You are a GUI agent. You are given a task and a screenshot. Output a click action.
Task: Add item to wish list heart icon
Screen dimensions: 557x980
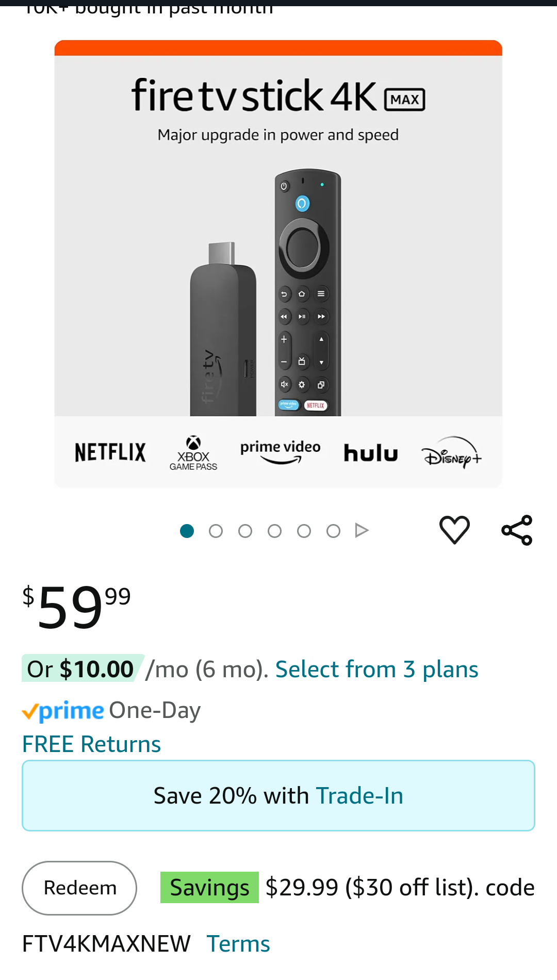454,530
